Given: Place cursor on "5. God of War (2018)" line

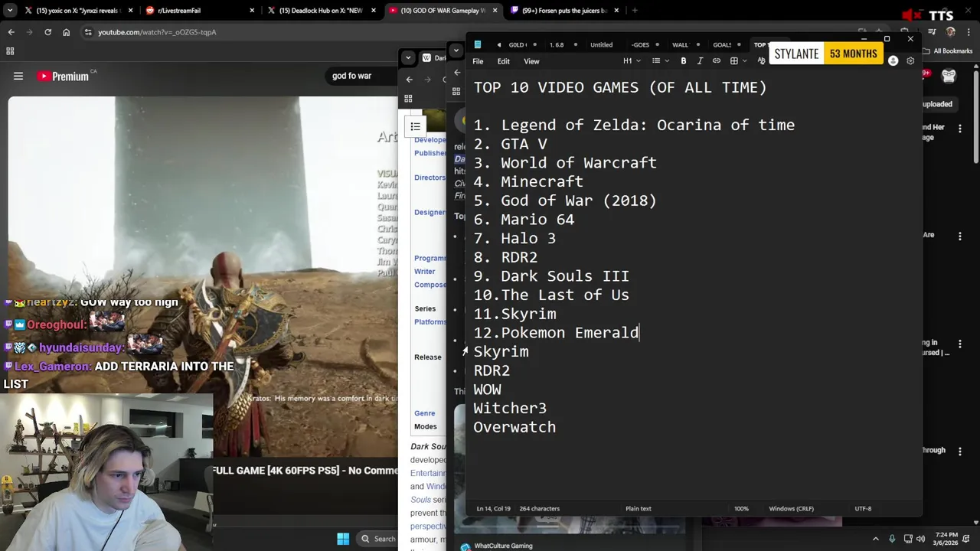Looking at the screenshot, I should [565, 201].
